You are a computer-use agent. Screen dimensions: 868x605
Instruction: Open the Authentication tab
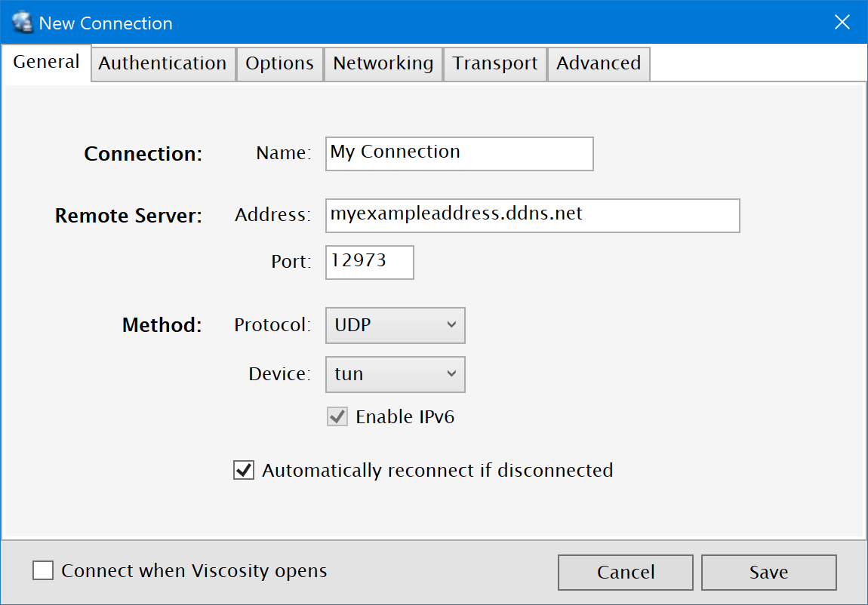tap(162, 64)
